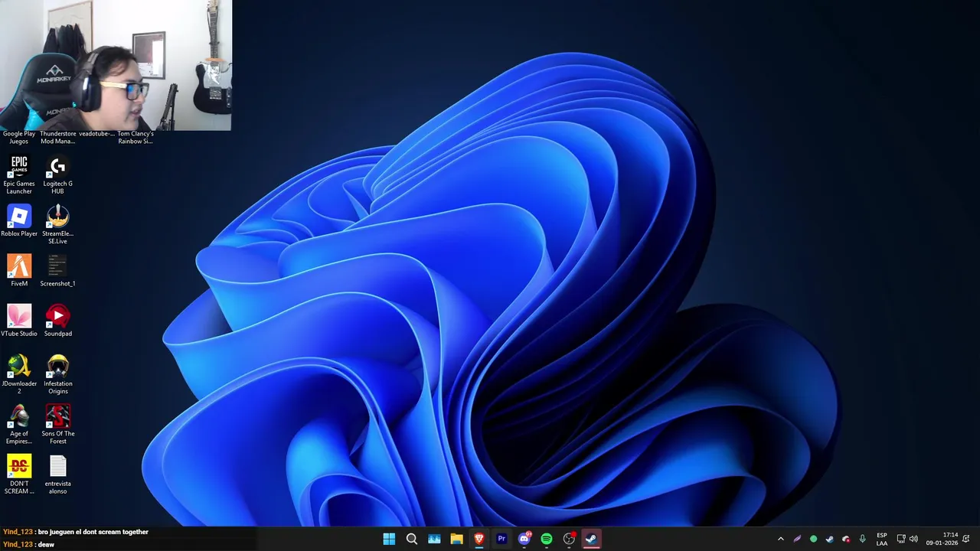Screen dimensions: 980x551
Task: Click the 'Thunderstore Mod Mana...' label
Action: 57,137
